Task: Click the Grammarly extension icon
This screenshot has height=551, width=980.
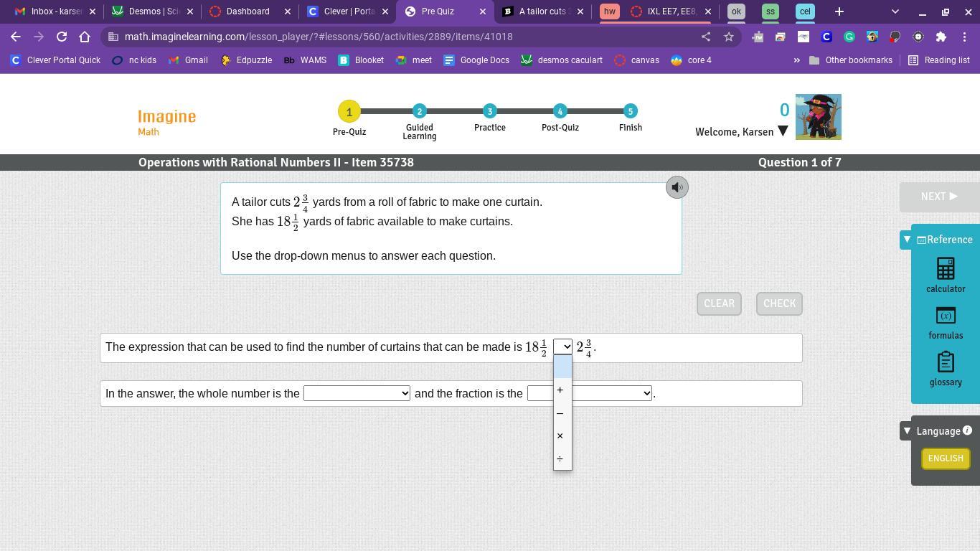Action: [849, 37]
